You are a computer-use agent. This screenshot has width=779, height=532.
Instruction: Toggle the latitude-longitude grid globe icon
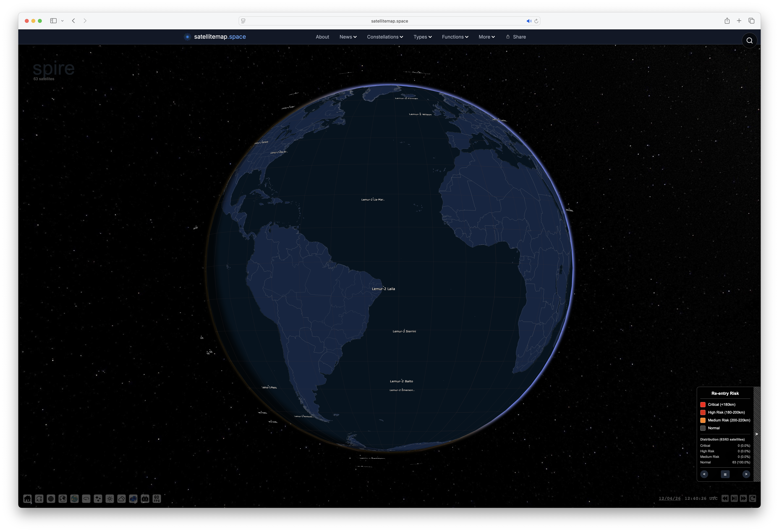tap(51, 499)
